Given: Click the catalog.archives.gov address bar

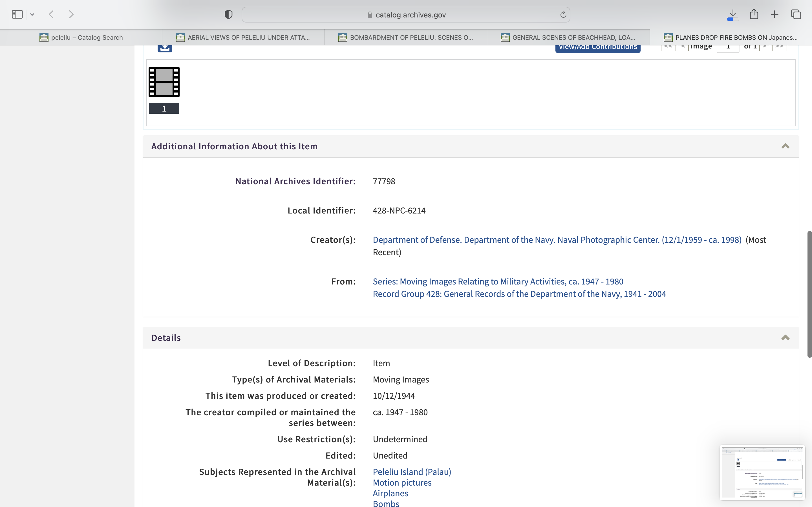Looking at the screenshot, I should 406,15.
